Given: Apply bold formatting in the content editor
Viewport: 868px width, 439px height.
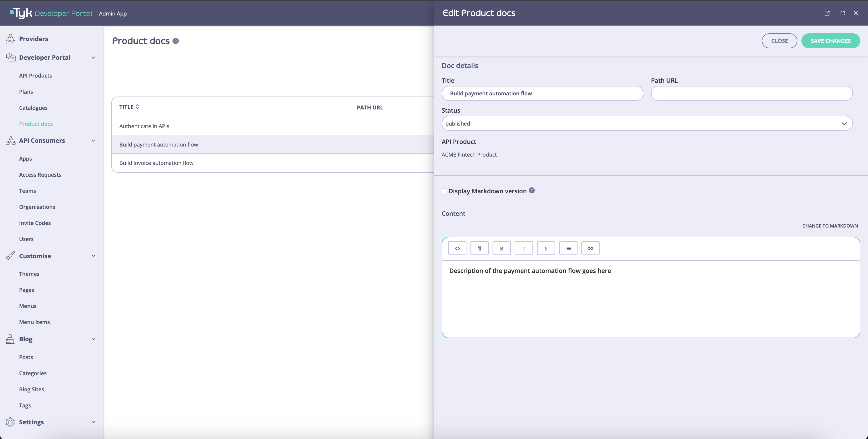Looking at the screenshot, I should pyautogui.click(x=501, y=248).
